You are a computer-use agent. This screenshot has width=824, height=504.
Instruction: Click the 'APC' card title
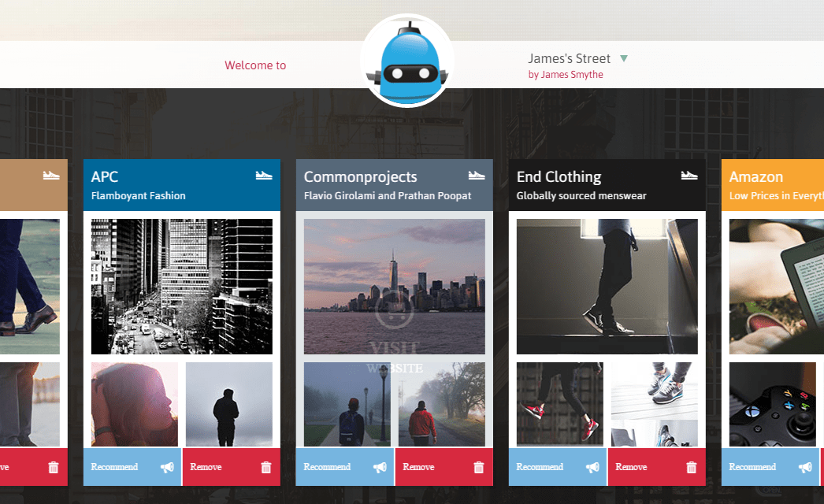105,176
